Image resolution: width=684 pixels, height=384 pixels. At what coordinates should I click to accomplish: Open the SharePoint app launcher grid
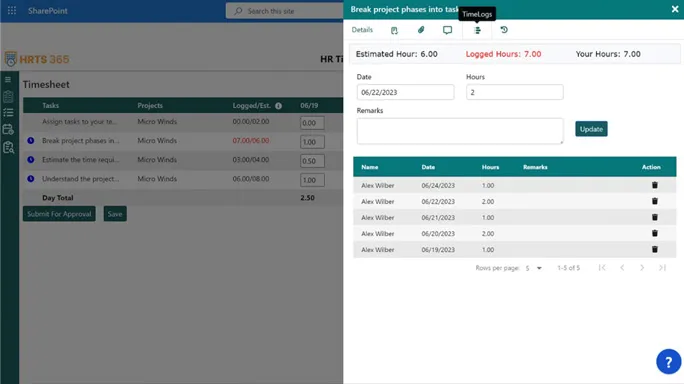12,10
